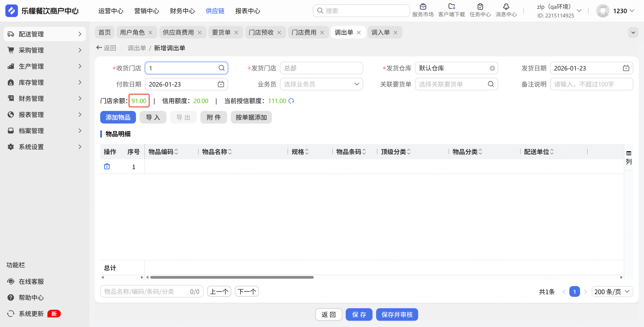Click the trash icon in row 1
This screenshot has width=644, height=327.
pyautogui.click(x=107, y=166)
